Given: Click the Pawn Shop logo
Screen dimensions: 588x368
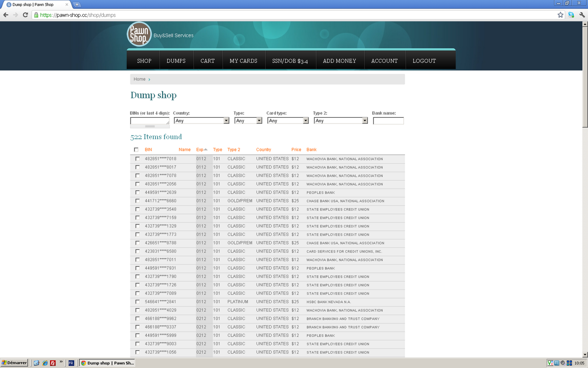Looking at the screenshot, I should [x=139, y=34].
